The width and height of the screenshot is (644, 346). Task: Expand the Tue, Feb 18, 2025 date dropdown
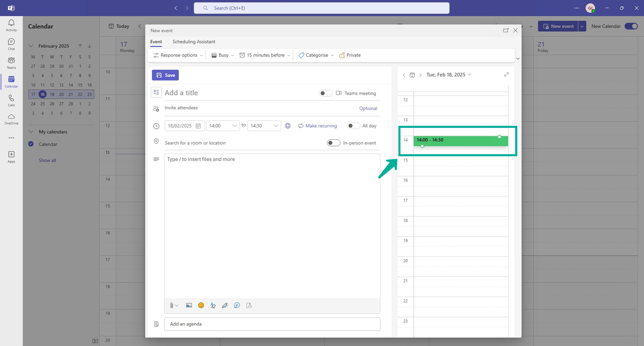[x=448, y=75]
